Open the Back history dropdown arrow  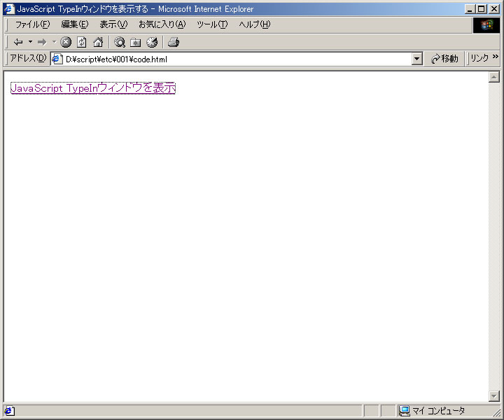(31, 42)
